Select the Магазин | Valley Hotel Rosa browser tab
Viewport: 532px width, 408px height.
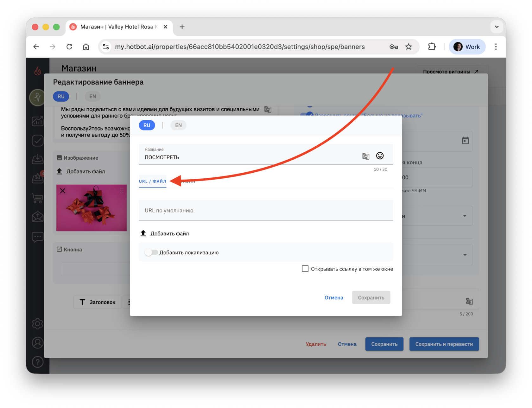(119, 27)
